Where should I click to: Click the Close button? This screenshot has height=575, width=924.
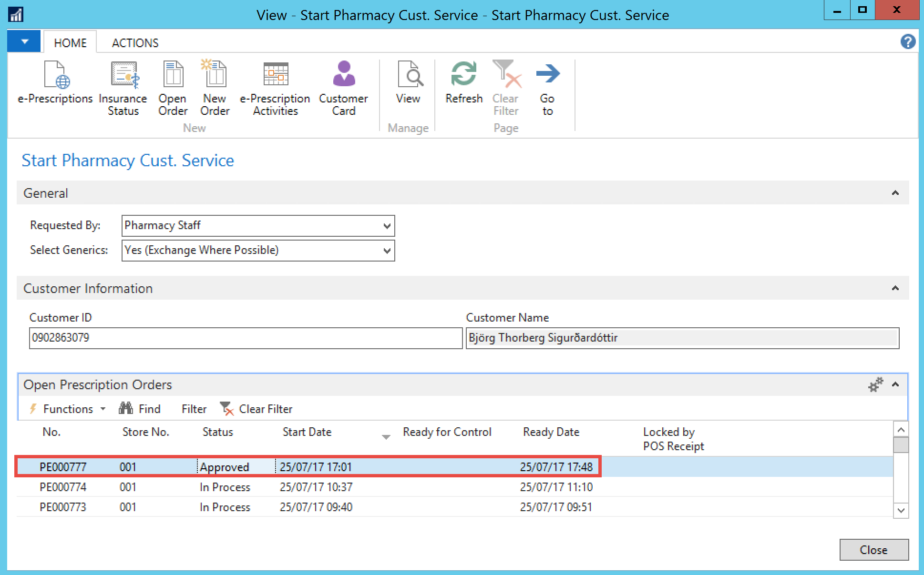(873, 550)
